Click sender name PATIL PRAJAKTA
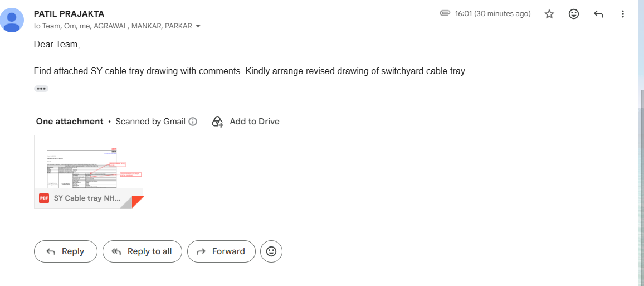The height and width of the screenshot is (286, 644). click(x=69, y=14)
